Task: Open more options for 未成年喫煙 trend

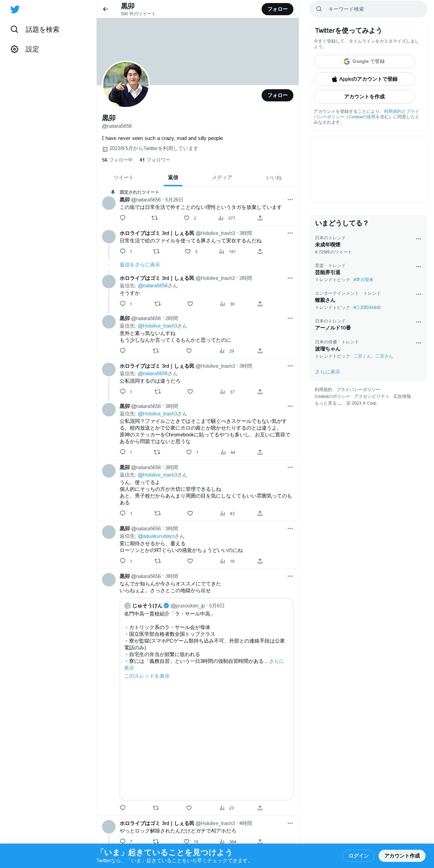Action: pyautogui.click(x=418, y=239)
